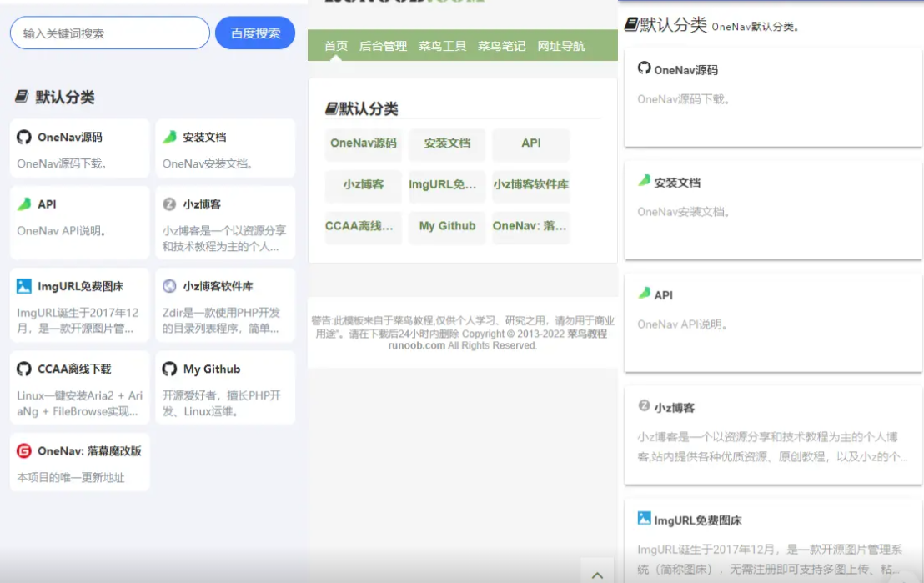Viewport: 924px width, 583px height.
Task: Click green leaf icon on left API card
Action: tap(24, 204)
